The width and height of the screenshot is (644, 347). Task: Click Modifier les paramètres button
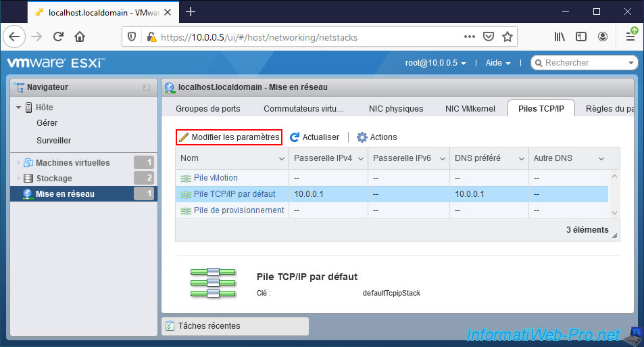coord(229,137)
